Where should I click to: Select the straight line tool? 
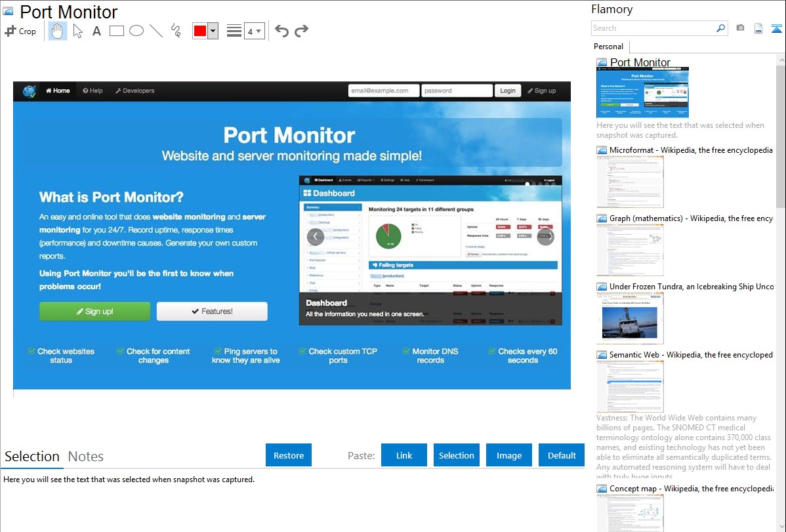[156, 31]
